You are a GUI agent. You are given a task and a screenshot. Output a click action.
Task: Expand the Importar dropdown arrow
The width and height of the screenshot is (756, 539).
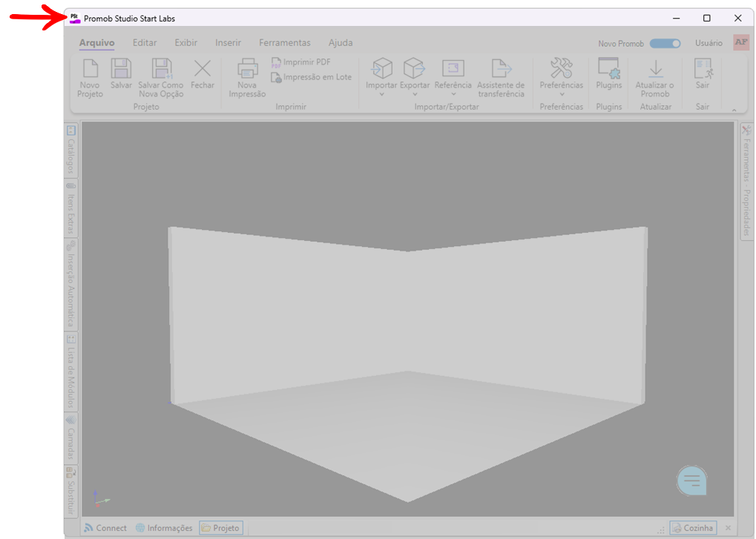coord(381,94)
